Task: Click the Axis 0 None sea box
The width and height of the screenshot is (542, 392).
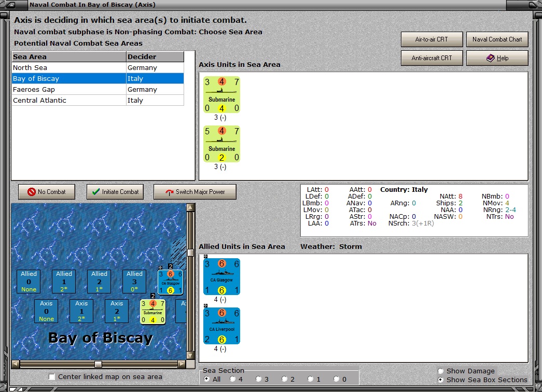Action: coord(46,311)
